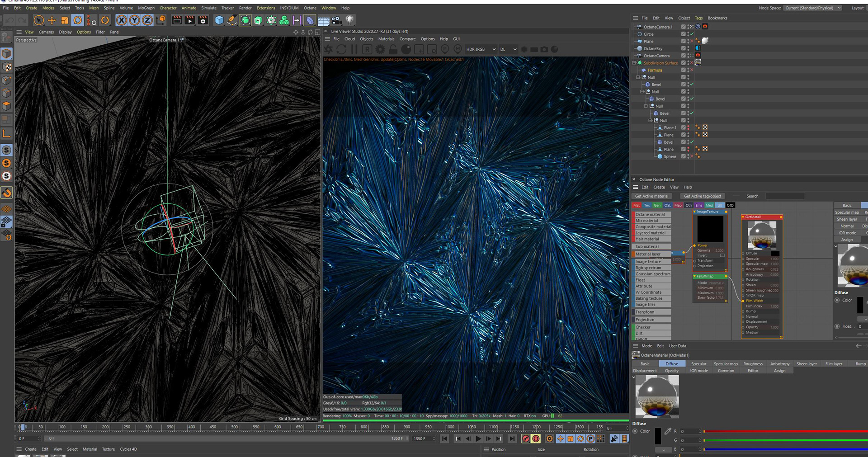Image resolution: width=868 pixels, height=457 pixels.
Task: Open Cameras menu in the viewport
Action: 46,32
